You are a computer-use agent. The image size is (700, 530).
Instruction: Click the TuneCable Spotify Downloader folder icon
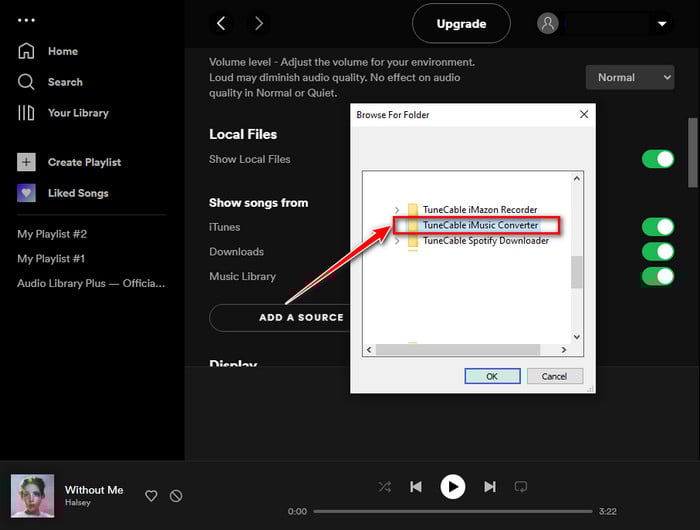click(413, 241)
